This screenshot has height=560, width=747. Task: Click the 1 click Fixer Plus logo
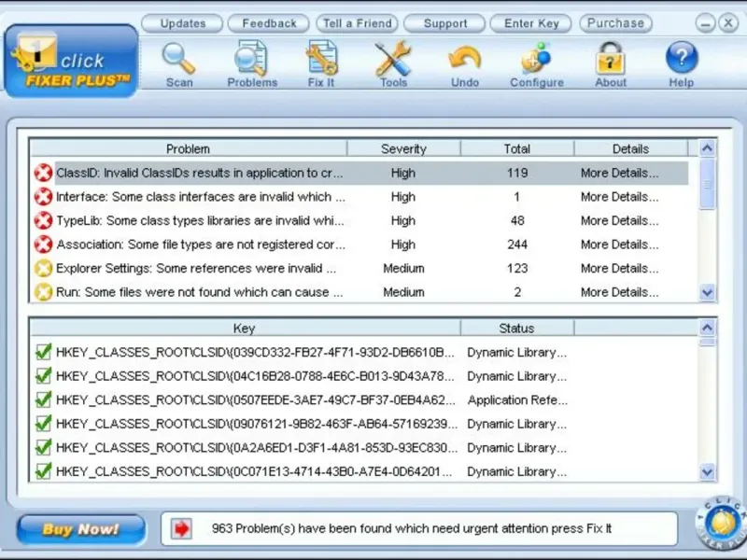72,61
